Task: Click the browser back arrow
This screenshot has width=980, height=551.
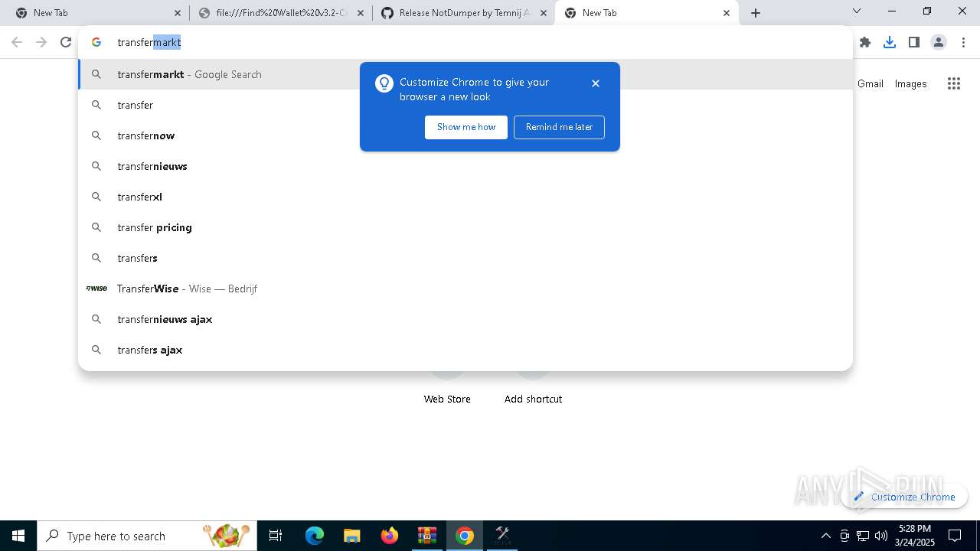Action: [17, 43]
